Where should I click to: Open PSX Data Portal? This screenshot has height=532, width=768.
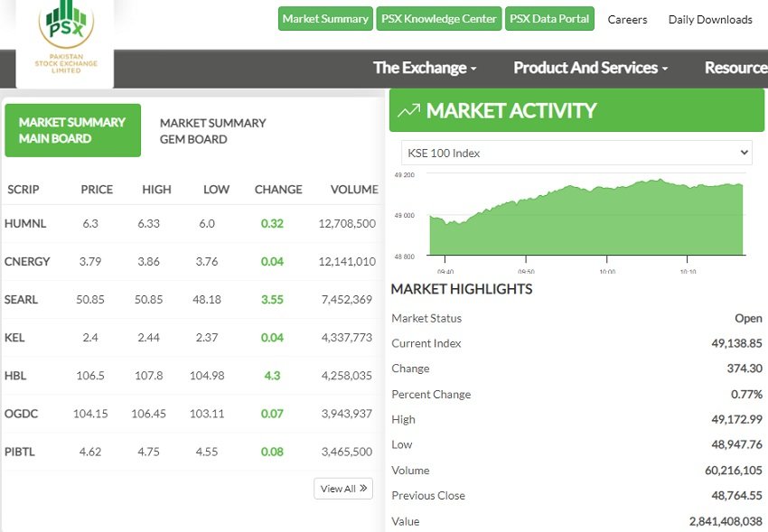(x=549, y=19)
